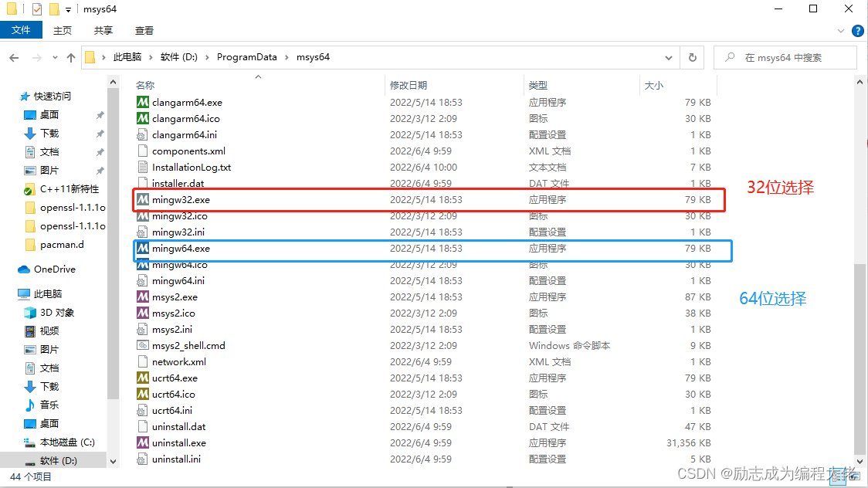This screenshot has width=868, height=488.
Task: Click the network.xml file icon
Action: click(x=143, y=362)
